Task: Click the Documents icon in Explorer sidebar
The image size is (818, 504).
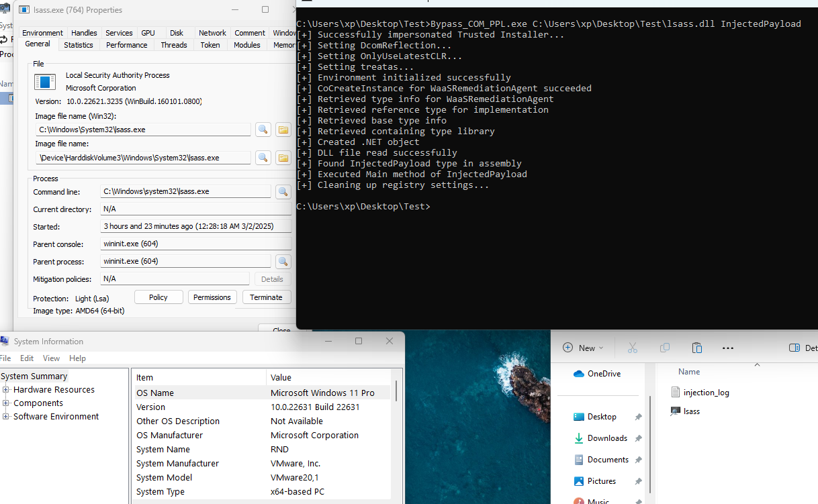Action: tap(579, 460)
